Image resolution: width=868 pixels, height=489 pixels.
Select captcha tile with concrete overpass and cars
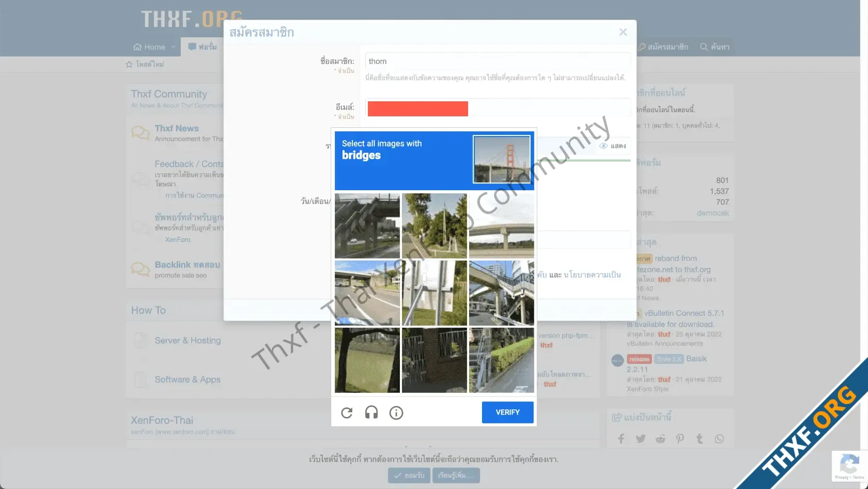point(367,226)
